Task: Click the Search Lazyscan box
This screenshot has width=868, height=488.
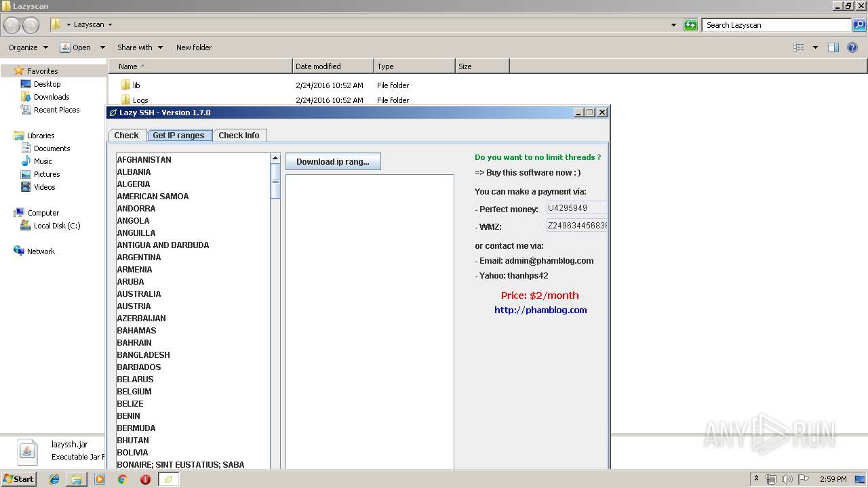Action: (x=777, y=25)
